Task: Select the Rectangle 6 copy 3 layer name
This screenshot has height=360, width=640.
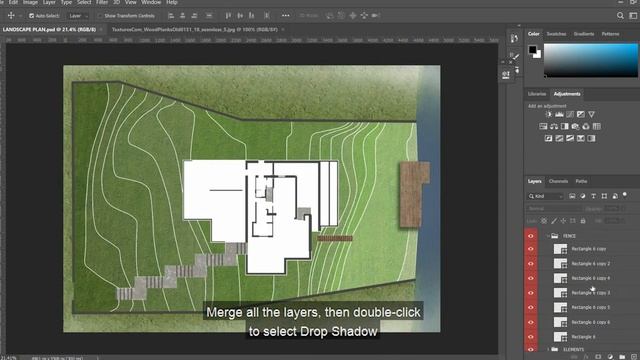Action: (x=591, y=293)
